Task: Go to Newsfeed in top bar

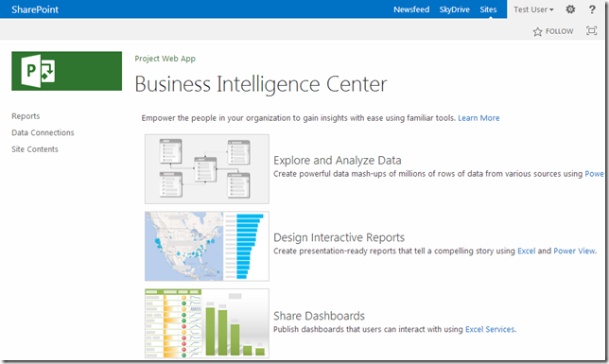Action: (411, 9)
